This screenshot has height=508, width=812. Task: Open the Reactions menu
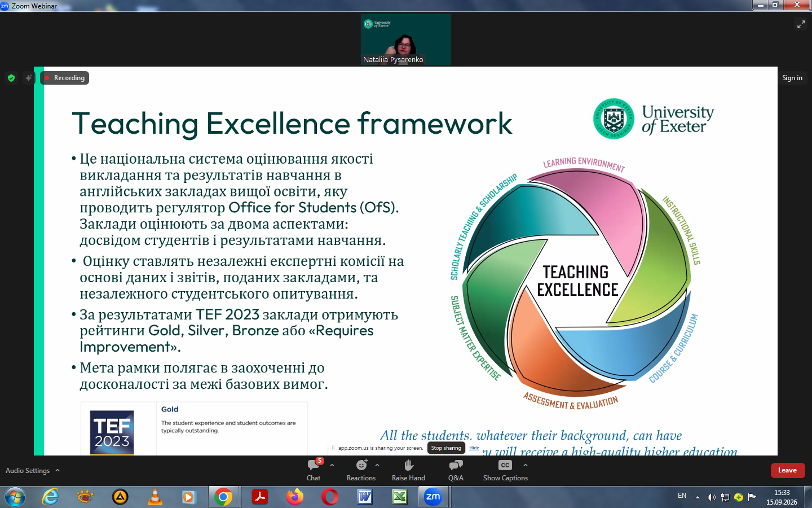pos(361,470)
